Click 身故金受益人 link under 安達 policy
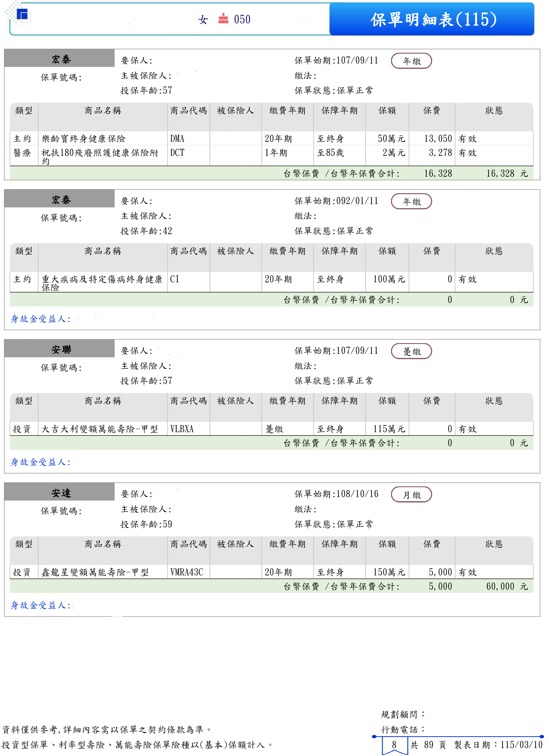 (x=40, y=605)
